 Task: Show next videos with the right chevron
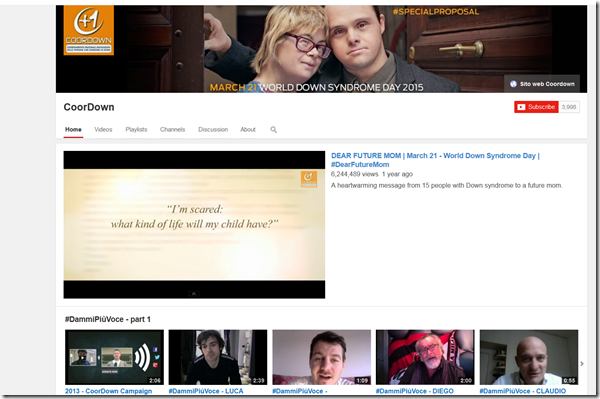(582, 363)
